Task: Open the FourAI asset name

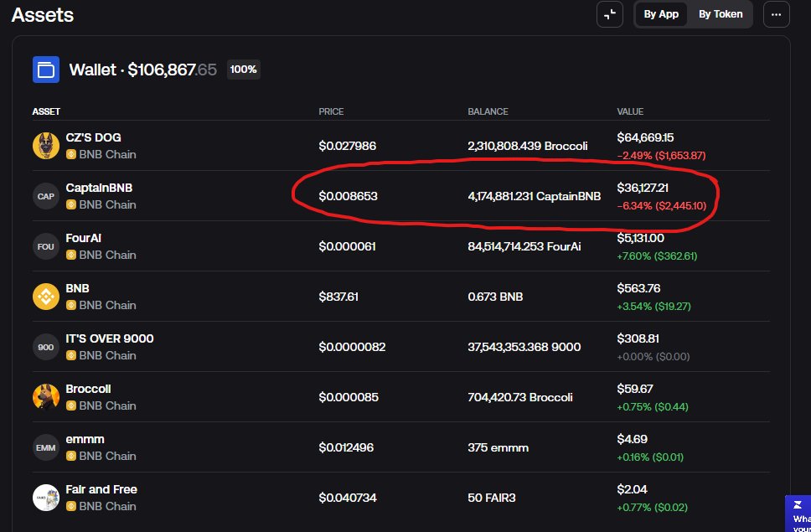Action: pos(83,238)
